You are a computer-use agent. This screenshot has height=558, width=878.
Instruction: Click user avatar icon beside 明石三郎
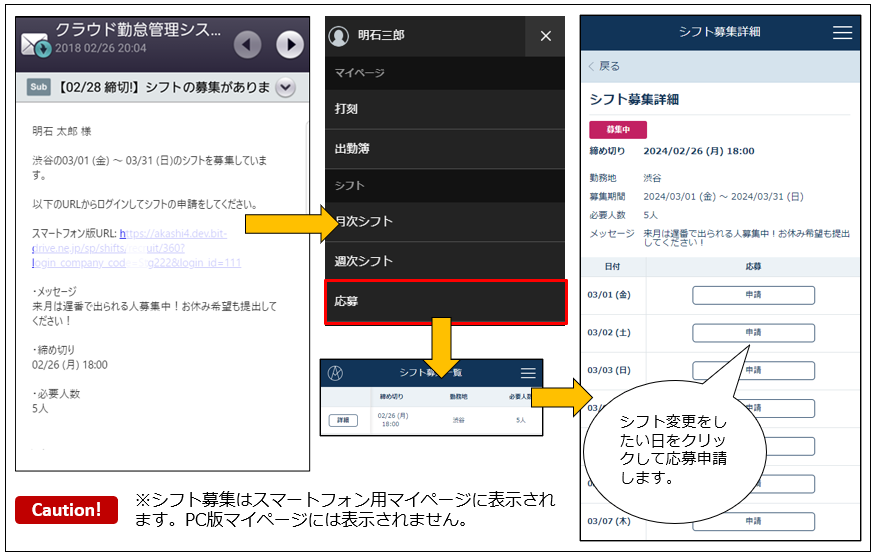[x=338, y=36]
